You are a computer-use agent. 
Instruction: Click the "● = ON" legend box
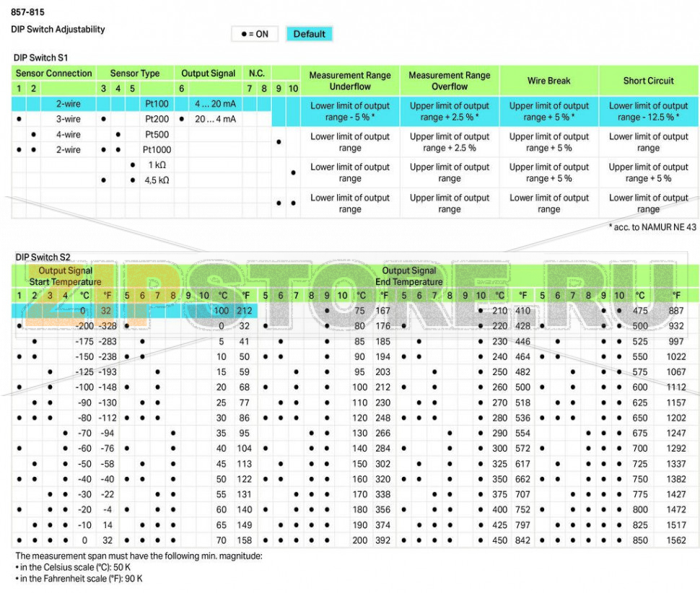pyautogui.click(x=255, y=34)
